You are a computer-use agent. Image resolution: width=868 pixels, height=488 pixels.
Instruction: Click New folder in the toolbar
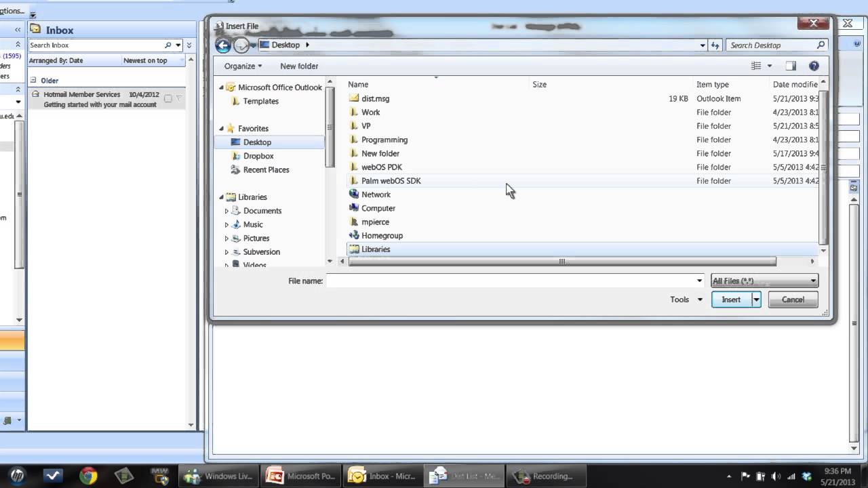coord(299,66)
